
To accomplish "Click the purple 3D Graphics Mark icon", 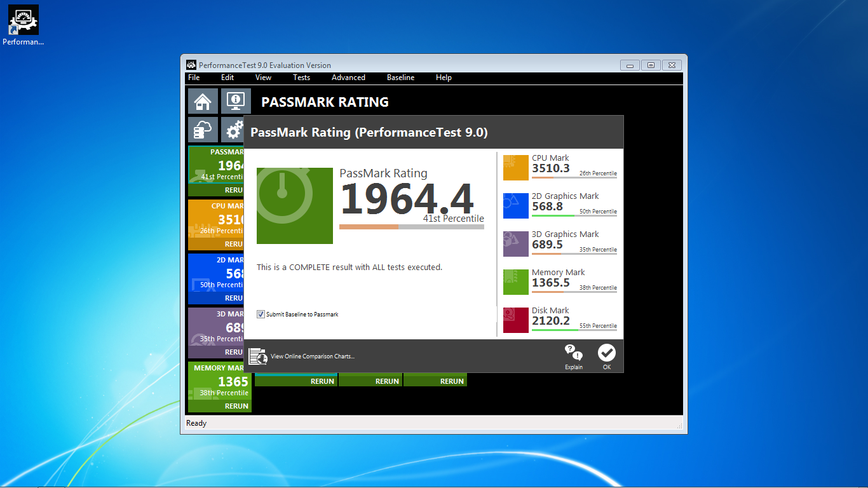I will pos(516,244).
